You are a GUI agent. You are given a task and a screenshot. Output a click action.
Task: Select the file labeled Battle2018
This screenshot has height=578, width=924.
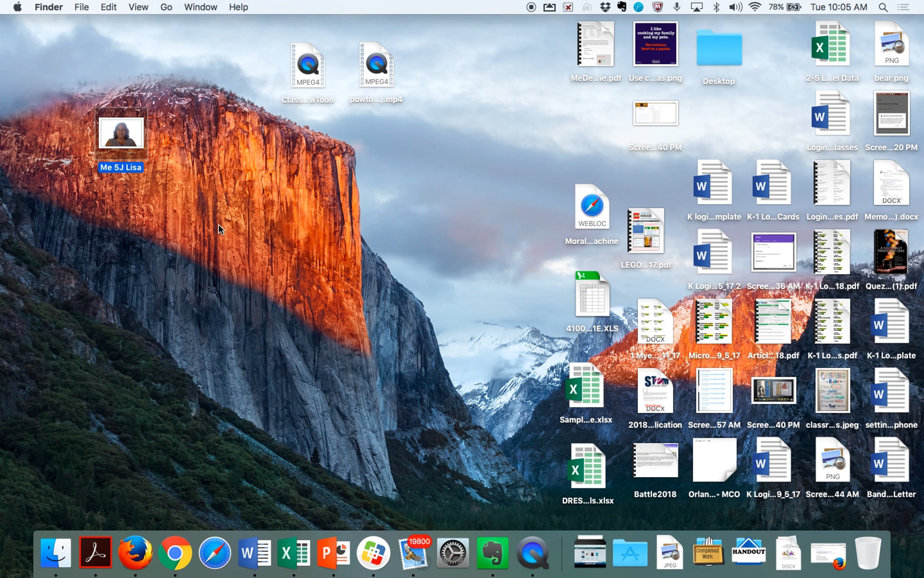[655, 460]
